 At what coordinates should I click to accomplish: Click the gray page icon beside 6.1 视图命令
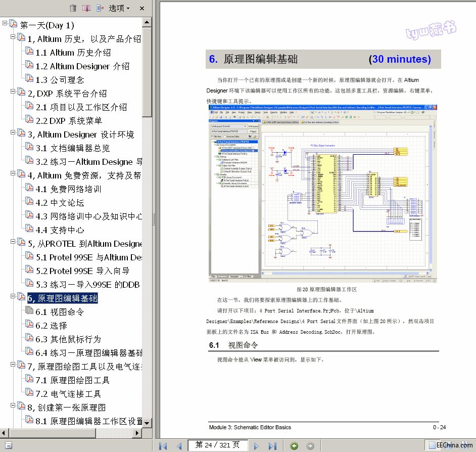29,310
